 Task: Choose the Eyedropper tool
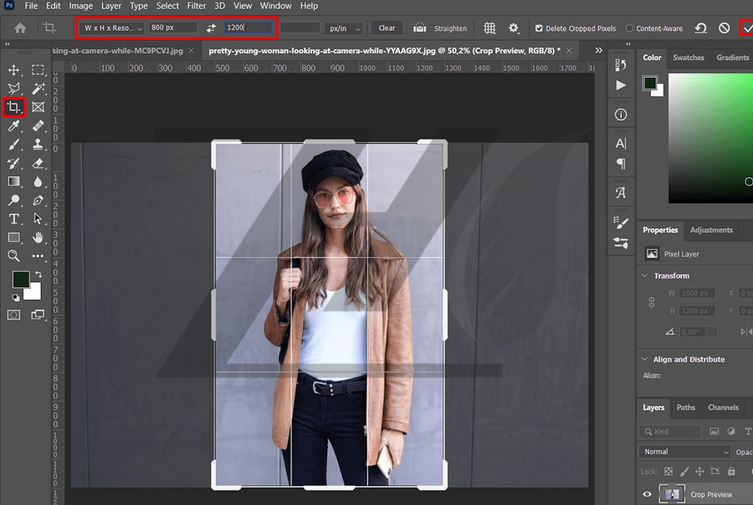coord(14,126)
